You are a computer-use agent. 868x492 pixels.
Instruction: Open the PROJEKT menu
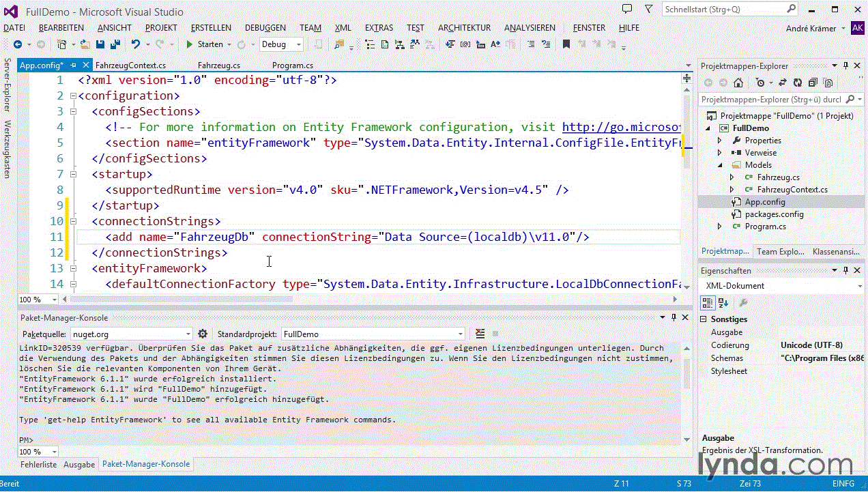161,28
